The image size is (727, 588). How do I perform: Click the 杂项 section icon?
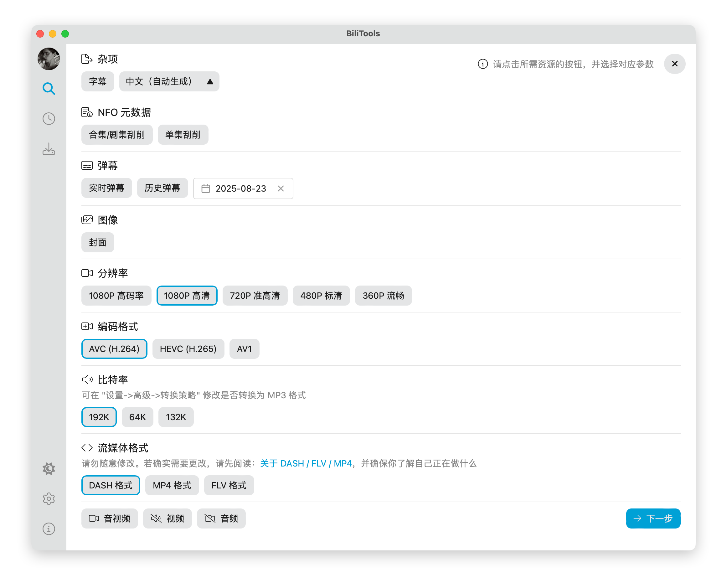tap(87, 59)
